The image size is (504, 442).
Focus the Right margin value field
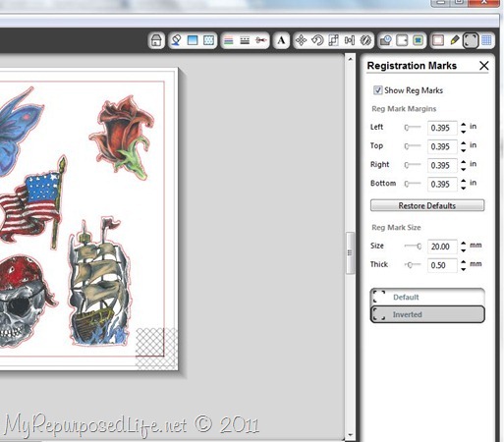442,165
